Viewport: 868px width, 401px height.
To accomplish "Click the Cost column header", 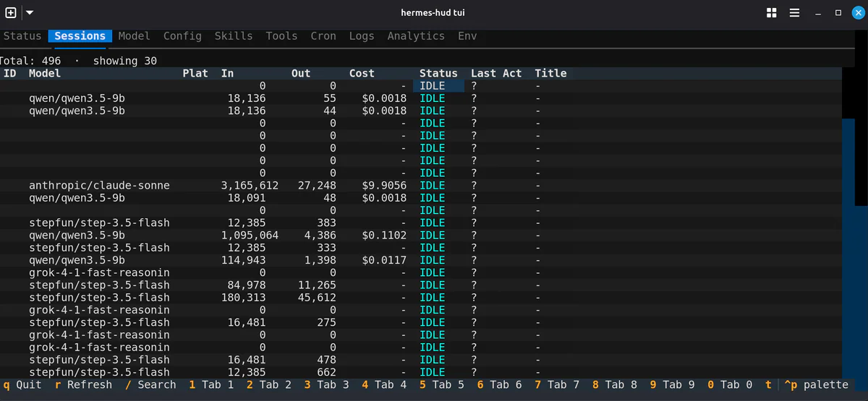I will pos(362,73).
